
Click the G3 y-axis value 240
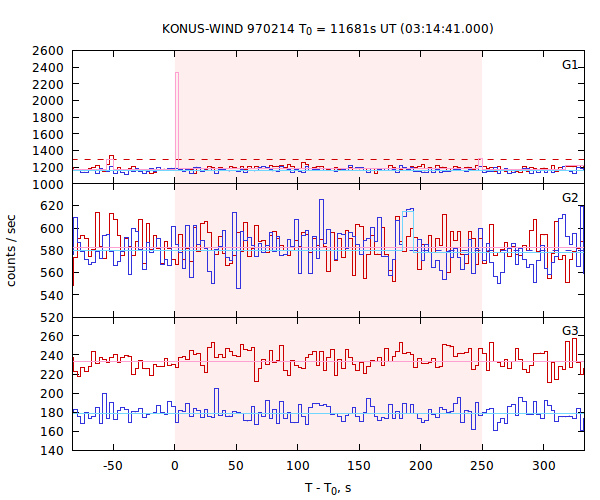coord(52,355)
